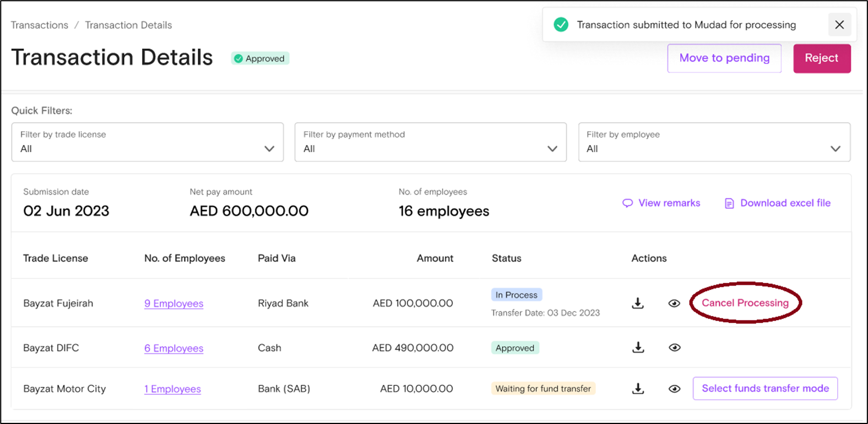Click the Mudad submission notification message
This screenshot has height=424, width=868.
tap(686, 25)
